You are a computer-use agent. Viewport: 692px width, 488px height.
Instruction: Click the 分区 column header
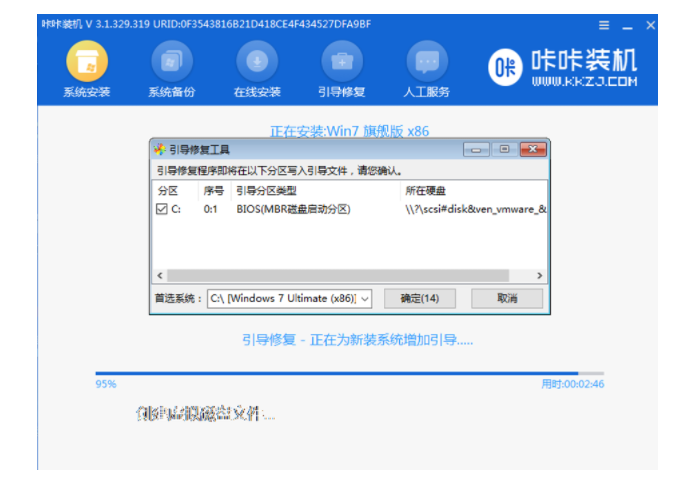pos(167,190)
